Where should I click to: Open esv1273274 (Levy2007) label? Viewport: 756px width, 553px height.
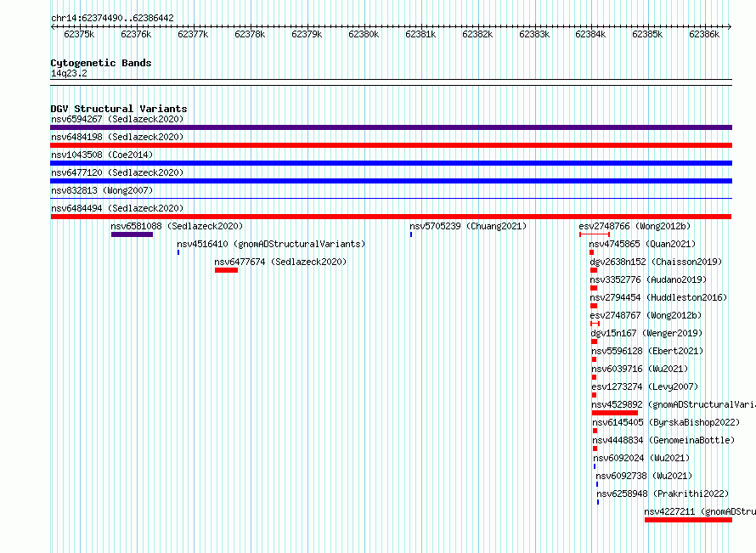[x=645, y=387]
